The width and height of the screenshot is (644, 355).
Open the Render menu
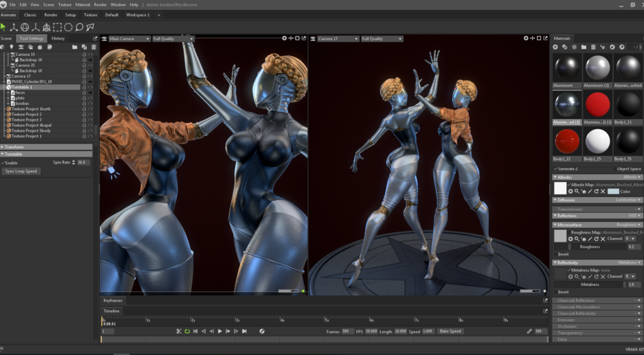tap(100, 4)
